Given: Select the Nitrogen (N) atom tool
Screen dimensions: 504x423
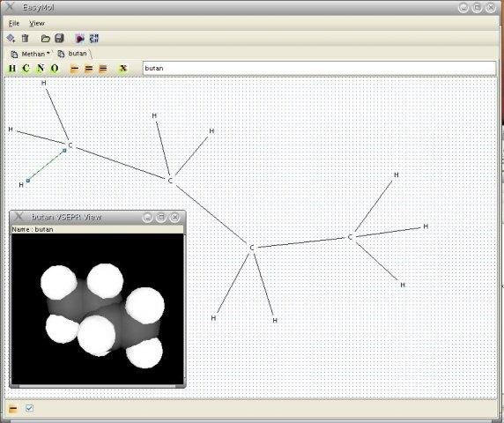Looking at the screenshot, I should click(x=41, y=68).
